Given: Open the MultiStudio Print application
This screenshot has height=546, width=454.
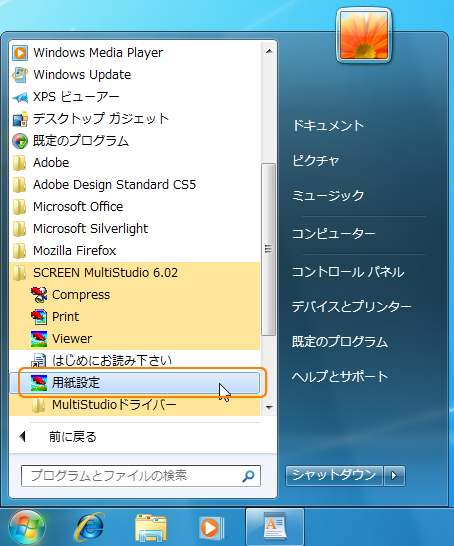Looking at the screenshot, I should click(x=135, y=317).
